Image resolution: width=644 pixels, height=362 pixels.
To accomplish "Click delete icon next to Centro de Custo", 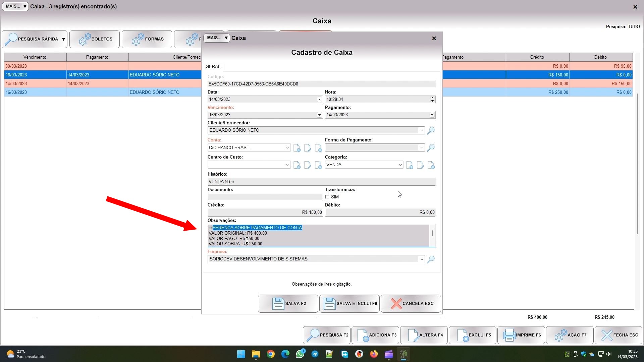I will pos(318,165).
